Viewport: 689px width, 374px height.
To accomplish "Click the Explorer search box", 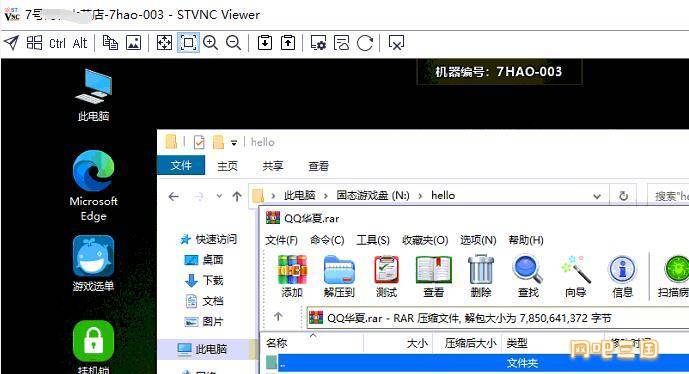I will [668, 196].
